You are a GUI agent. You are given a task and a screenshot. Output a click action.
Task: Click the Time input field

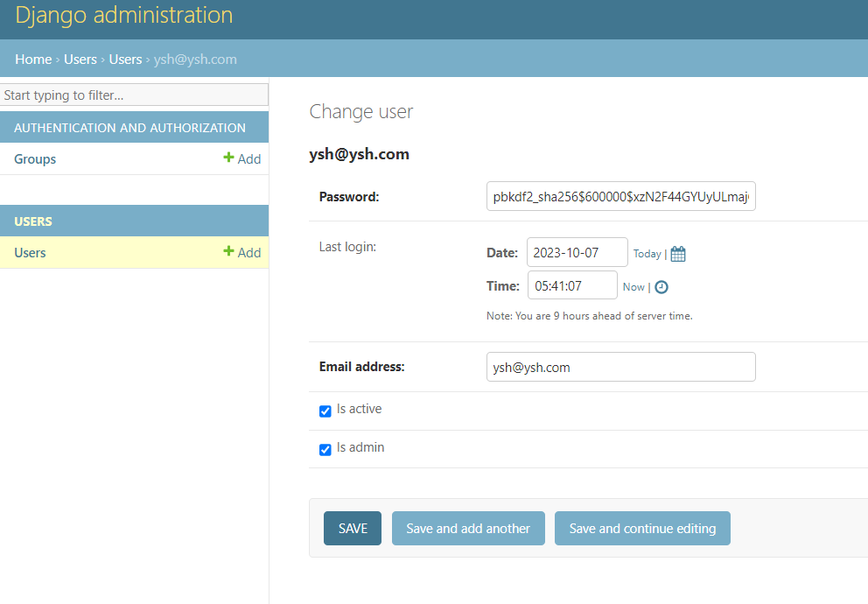(572, 285)
